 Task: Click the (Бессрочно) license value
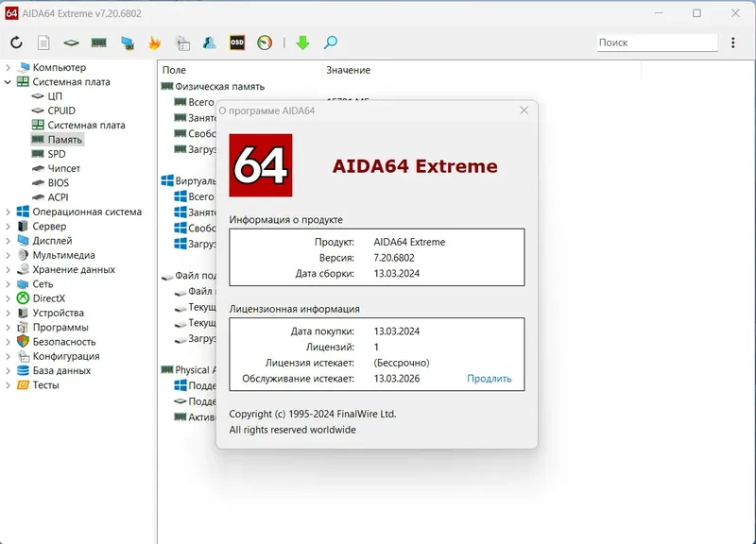point(402,363)
